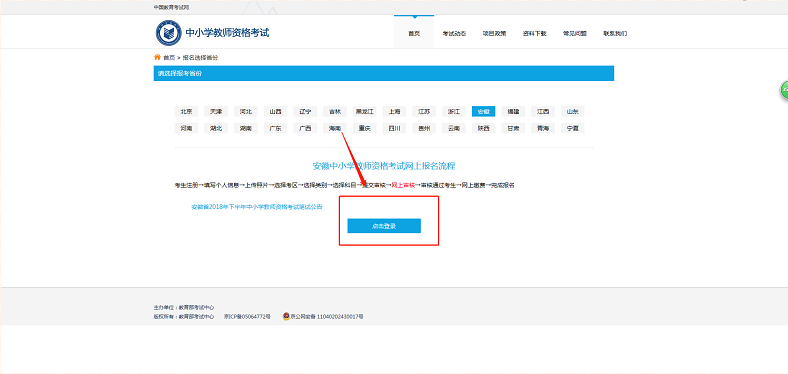Select province 江苏

click(424, 112)
